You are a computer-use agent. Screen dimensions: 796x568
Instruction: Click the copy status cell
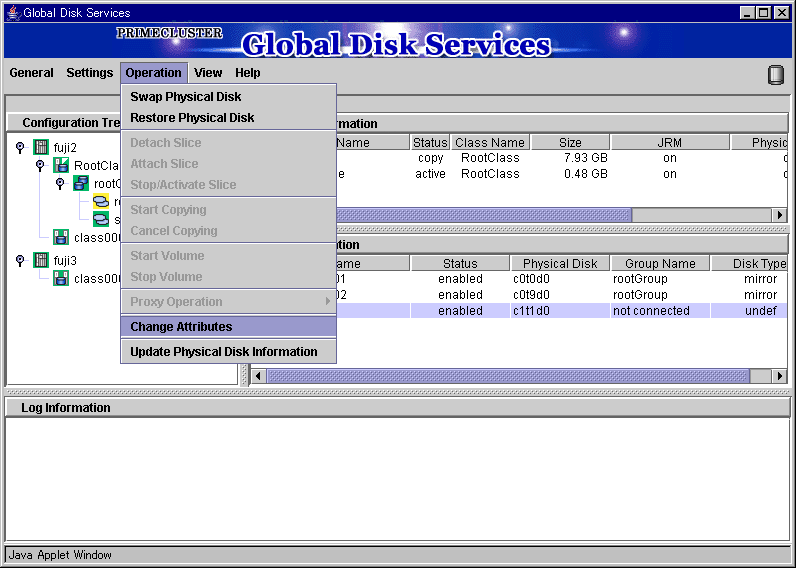(430, 158)
